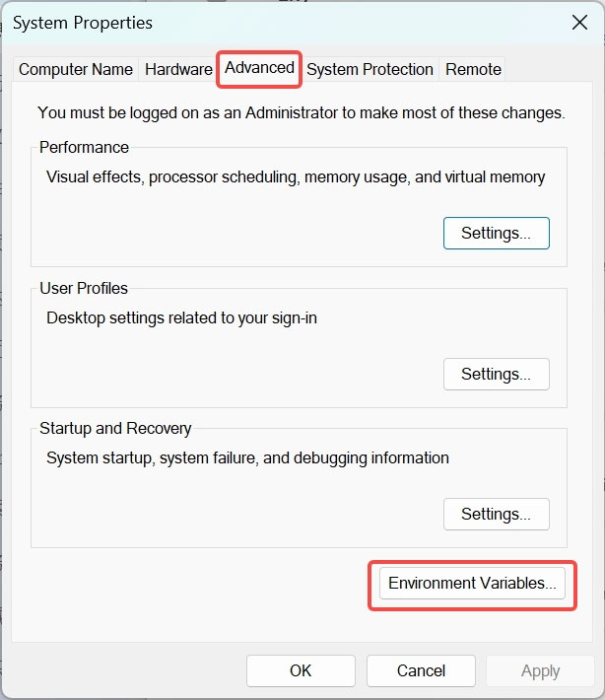Click the Apply button

coord(540,670)
